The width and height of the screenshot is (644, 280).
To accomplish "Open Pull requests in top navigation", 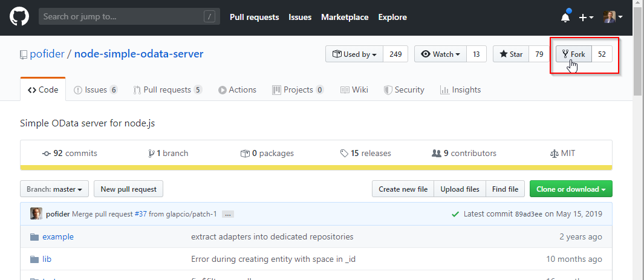I will 254,18.
